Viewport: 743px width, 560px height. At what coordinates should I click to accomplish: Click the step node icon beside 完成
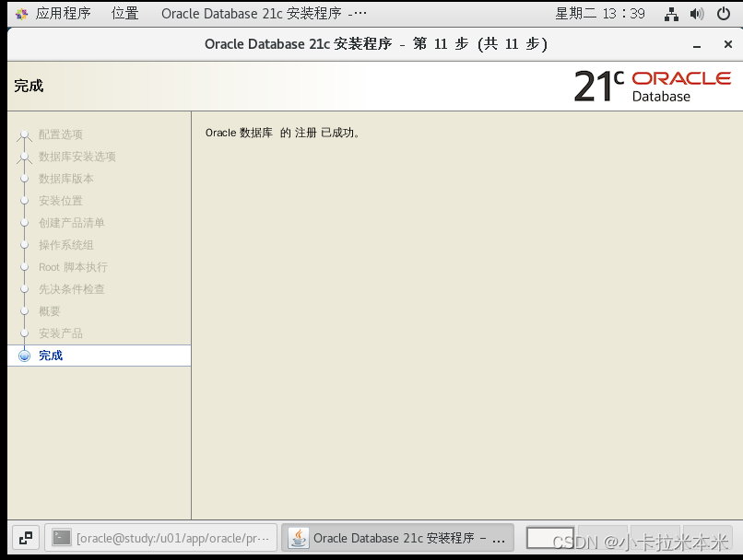[24, 356]
